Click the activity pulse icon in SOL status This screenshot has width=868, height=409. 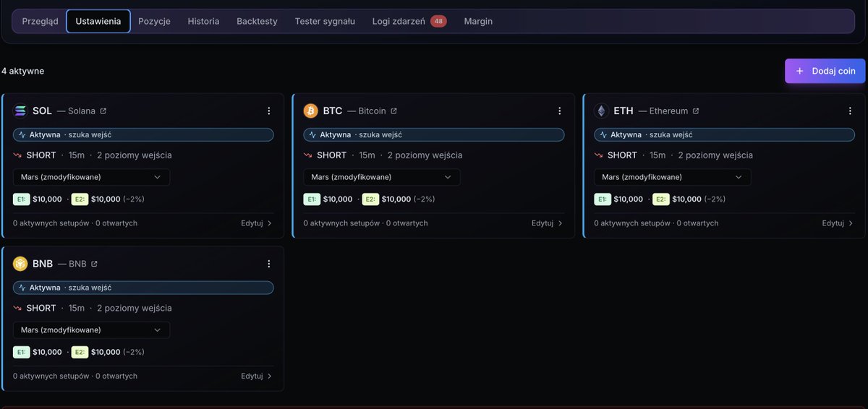[22, 134]
